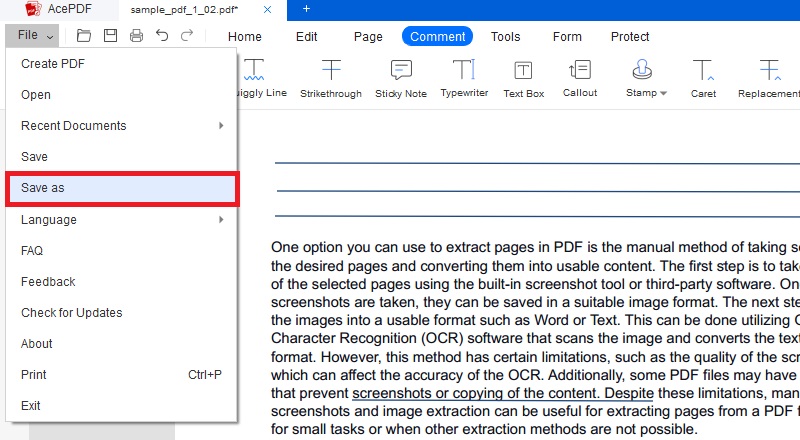
Task: Choose Print from the File menu
Action: [x=121, y=375]
